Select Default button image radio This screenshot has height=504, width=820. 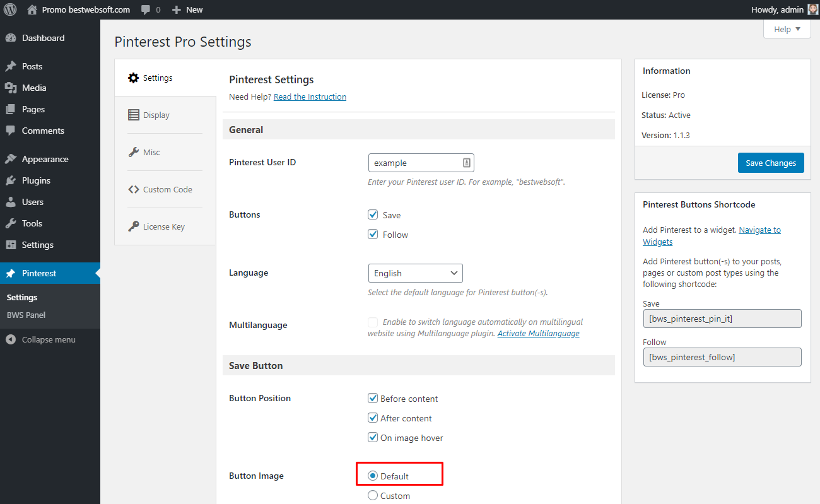(373, 476)
